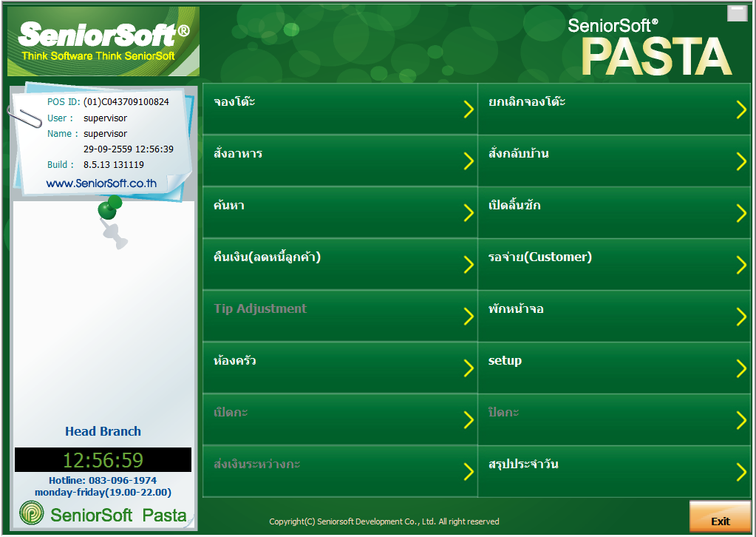Click the 12:56:59 digital clock display
This screenshot has height=537, width=756.
[103, 460]
